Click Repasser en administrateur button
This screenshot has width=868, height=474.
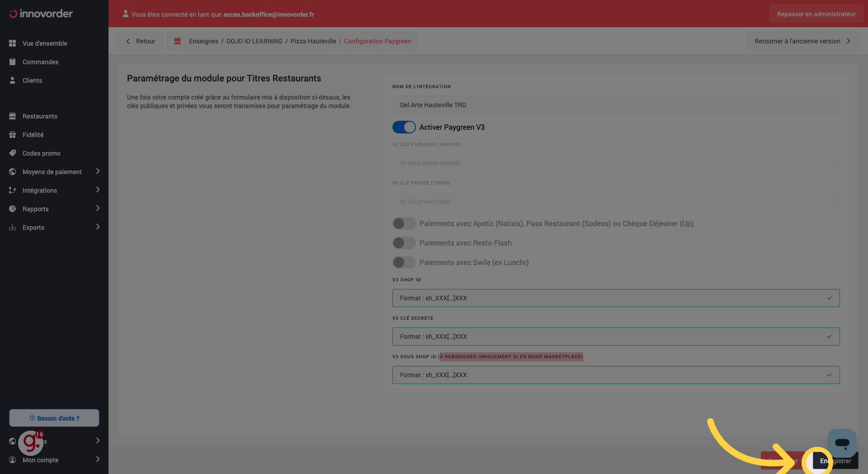[816, 14]
